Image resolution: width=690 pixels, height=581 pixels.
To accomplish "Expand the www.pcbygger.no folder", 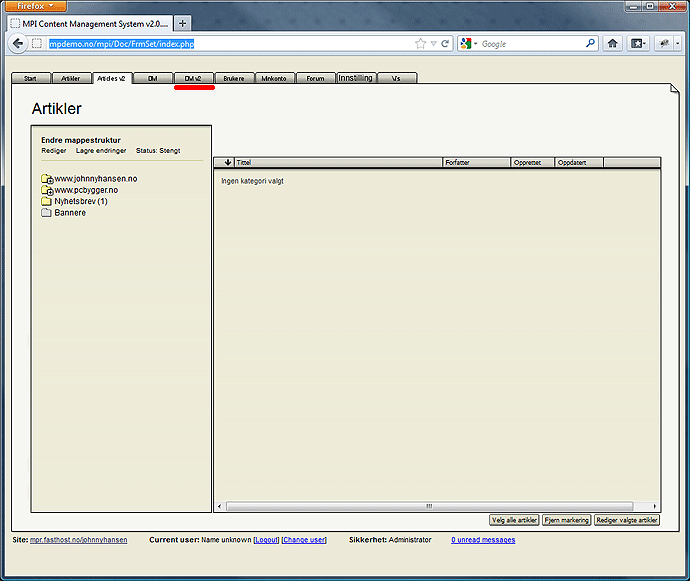I will [47, 190].
